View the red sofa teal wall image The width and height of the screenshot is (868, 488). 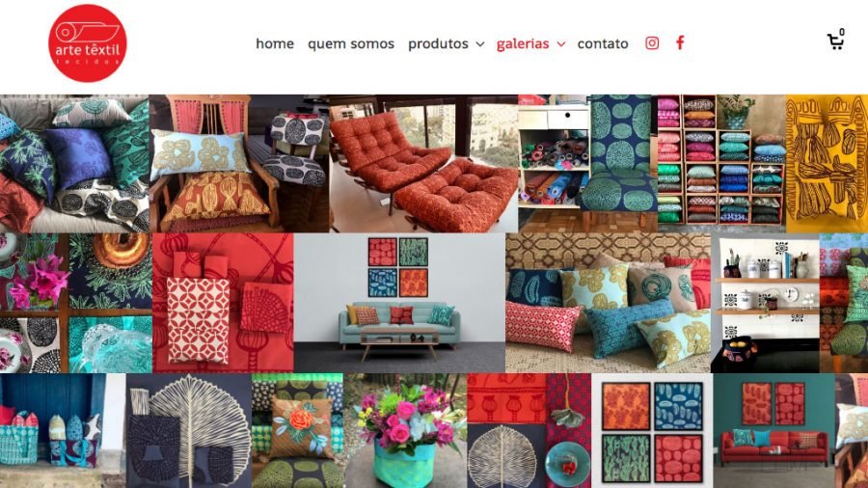(773, 430)
